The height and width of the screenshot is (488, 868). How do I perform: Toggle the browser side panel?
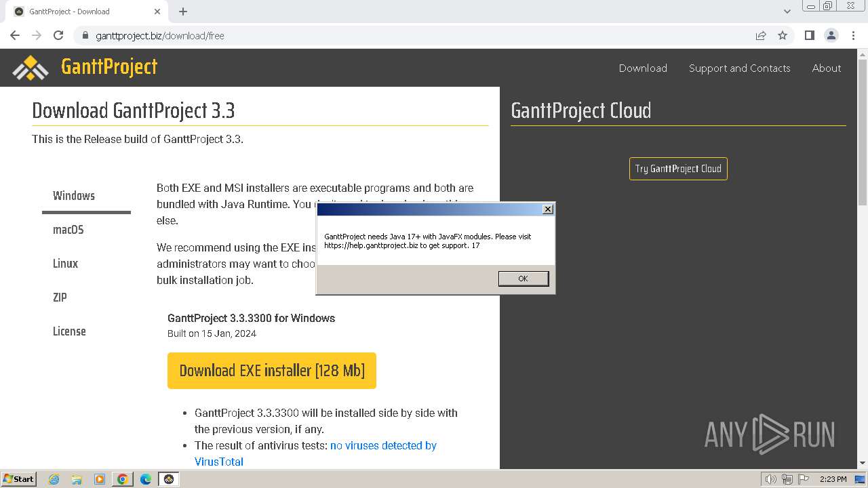click(x=809, y=35)
